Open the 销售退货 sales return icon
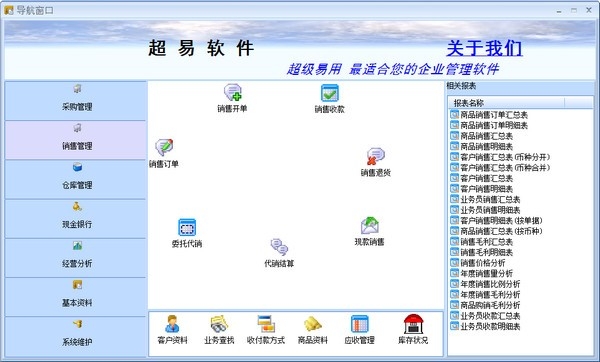The height and width of the screenshot is (362, 600). point(375,156)
